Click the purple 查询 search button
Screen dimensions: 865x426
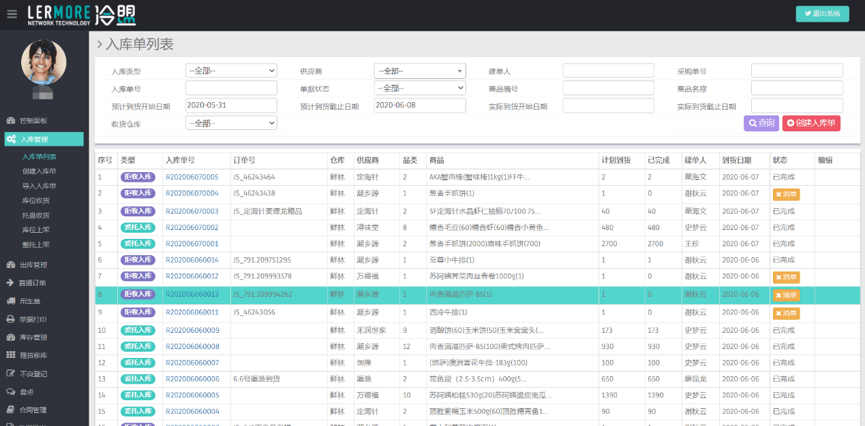point(761,123)
